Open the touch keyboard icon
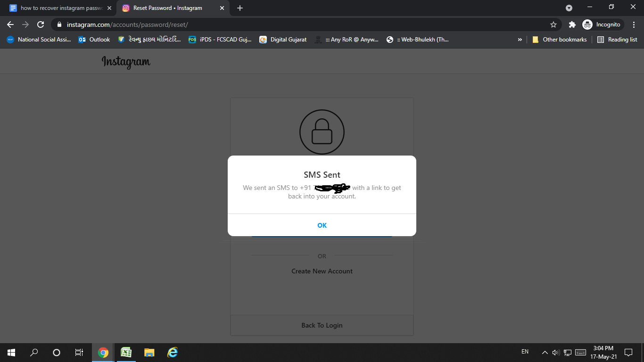 coord(581,353)
